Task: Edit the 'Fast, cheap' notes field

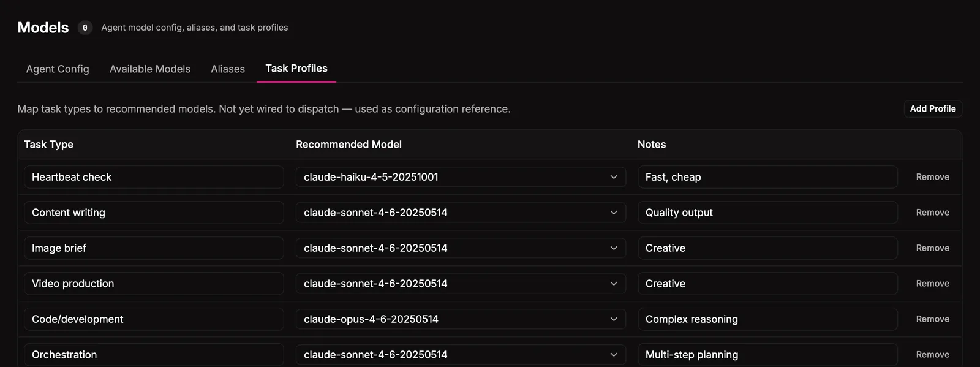Action: point(767,177)
